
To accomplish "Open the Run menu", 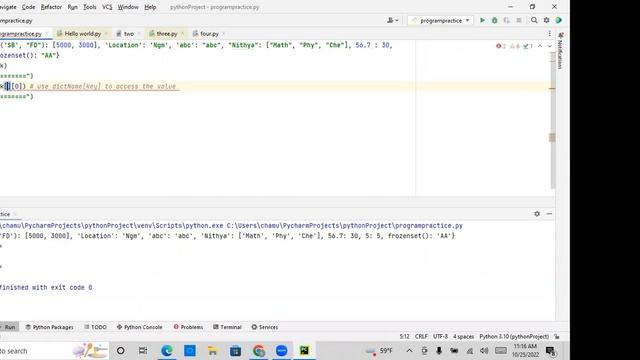I will click(x=73, y=7).
